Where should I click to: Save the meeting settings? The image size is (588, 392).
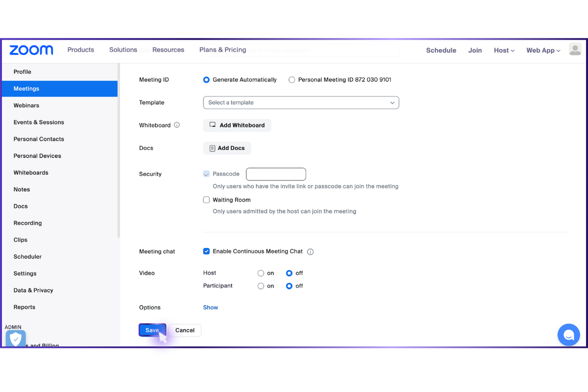pos(152,330)
